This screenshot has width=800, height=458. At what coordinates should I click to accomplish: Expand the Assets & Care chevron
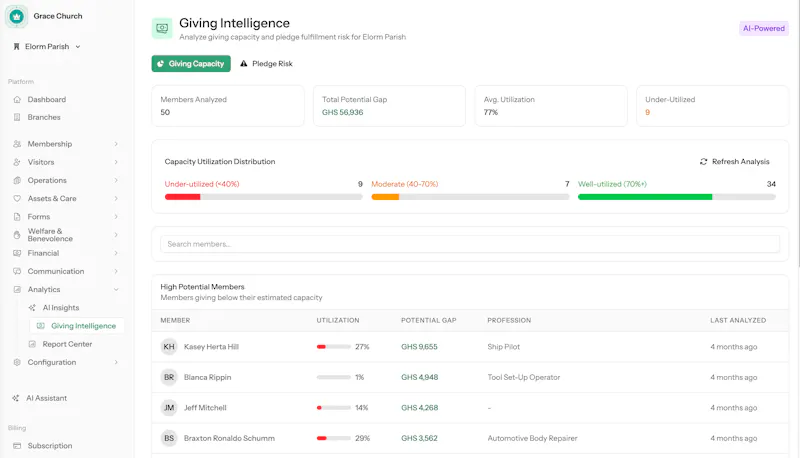[x=116, y=198]
